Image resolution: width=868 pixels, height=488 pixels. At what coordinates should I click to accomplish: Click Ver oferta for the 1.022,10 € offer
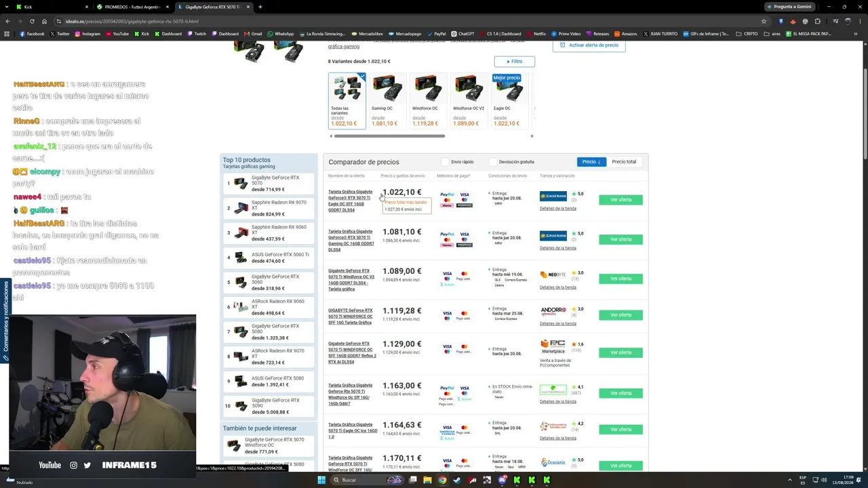pos(620,200)
